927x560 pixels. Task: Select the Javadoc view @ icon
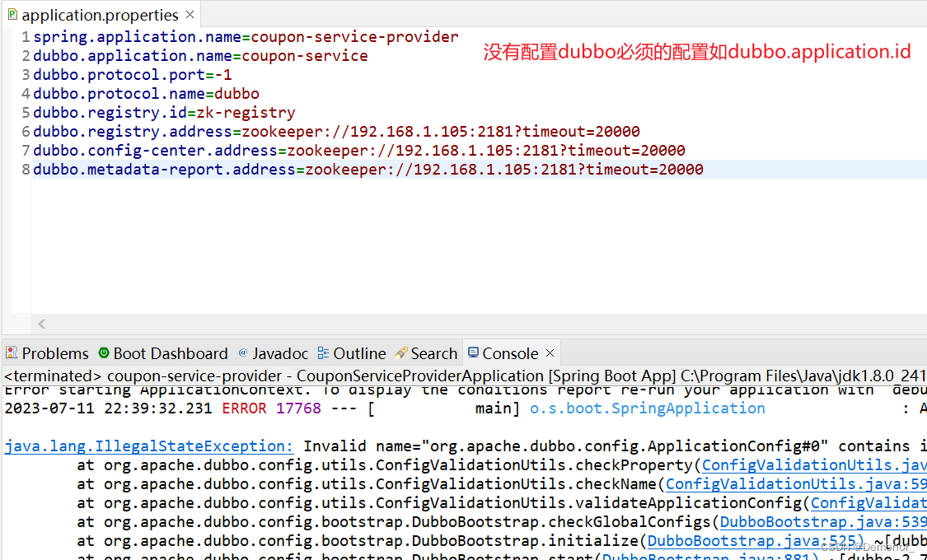coord(242,352)
